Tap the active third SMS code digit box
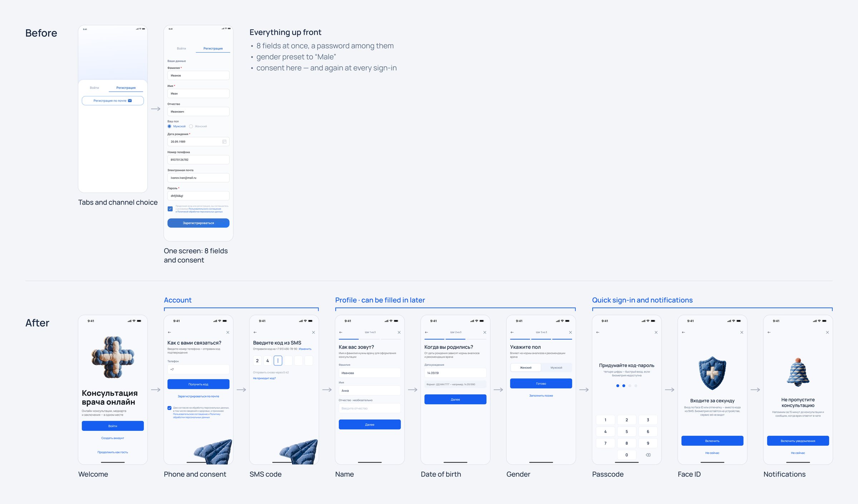Viewport: 858px width, 504px height. pos(278,361)
